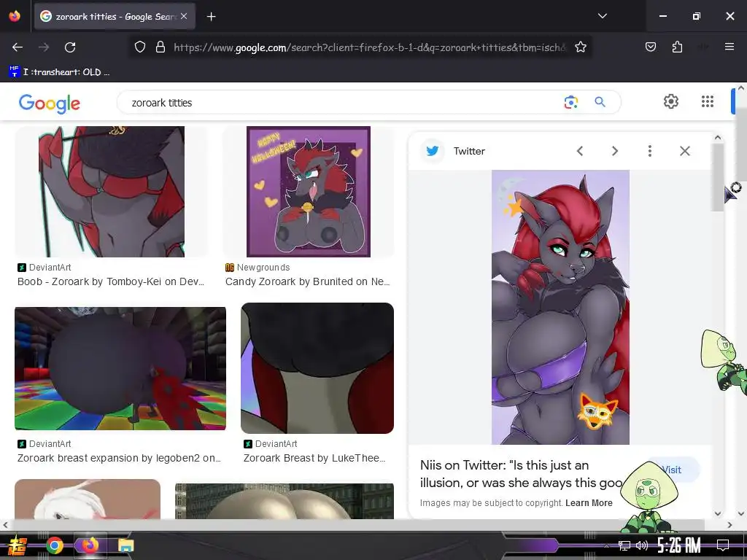Click the 'Twitter' source name in panel header
Screen dimensions: 747x560
pyautogui.click(x=469, y=151)
